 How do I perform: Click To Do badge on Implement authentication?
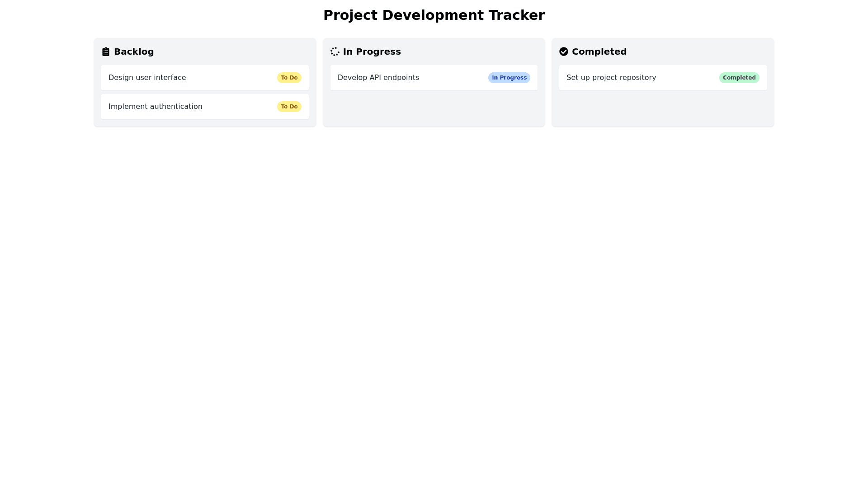pyautogui.click(x=289, y=107)
